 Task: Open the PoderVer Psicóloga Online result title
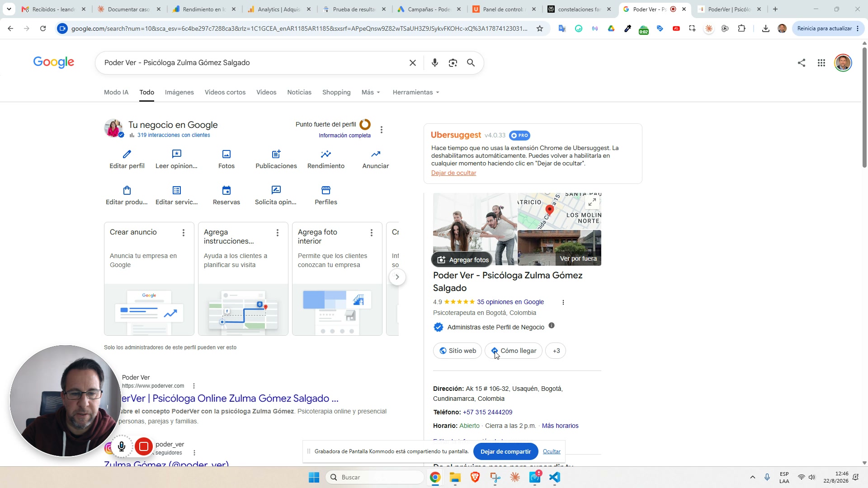pos(230,398)
